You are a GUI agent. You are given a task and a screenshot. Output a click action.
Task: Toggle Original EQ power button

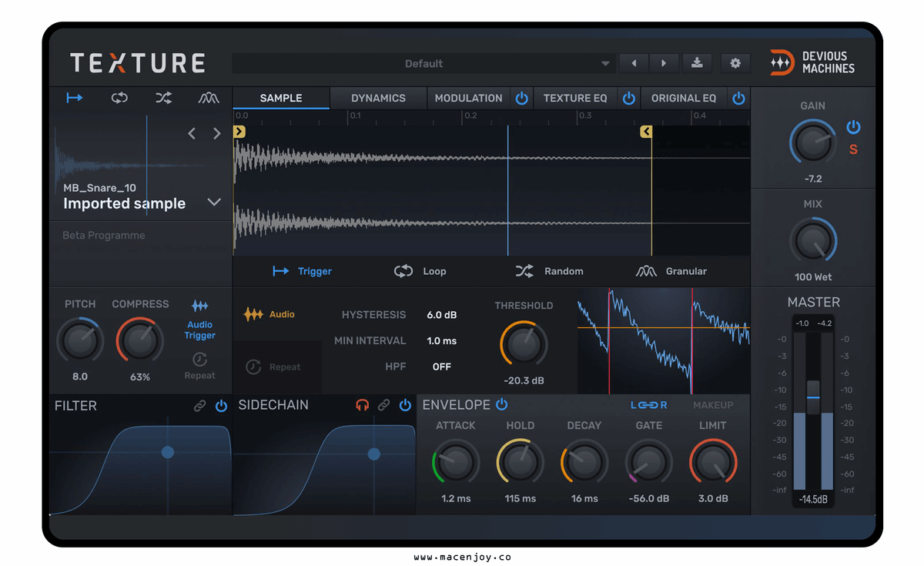point(738,98)
